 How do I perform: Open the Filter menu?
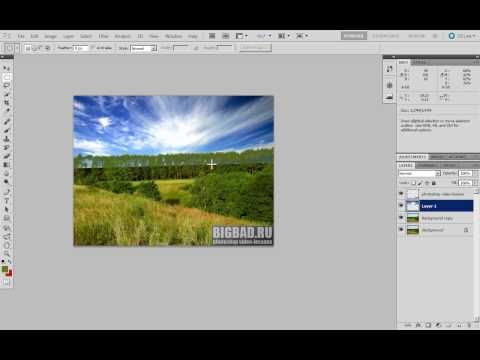103,36
